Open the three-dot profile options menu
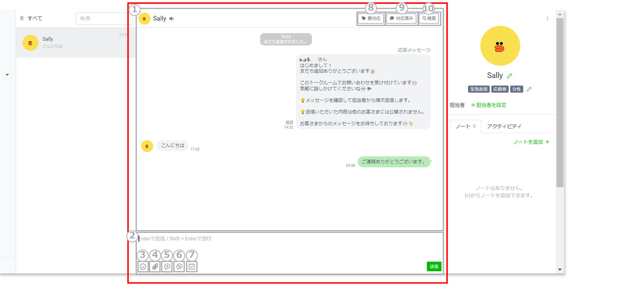Image resolution: width=644 pixels, height=284 pixels. (x=547, y=19)
